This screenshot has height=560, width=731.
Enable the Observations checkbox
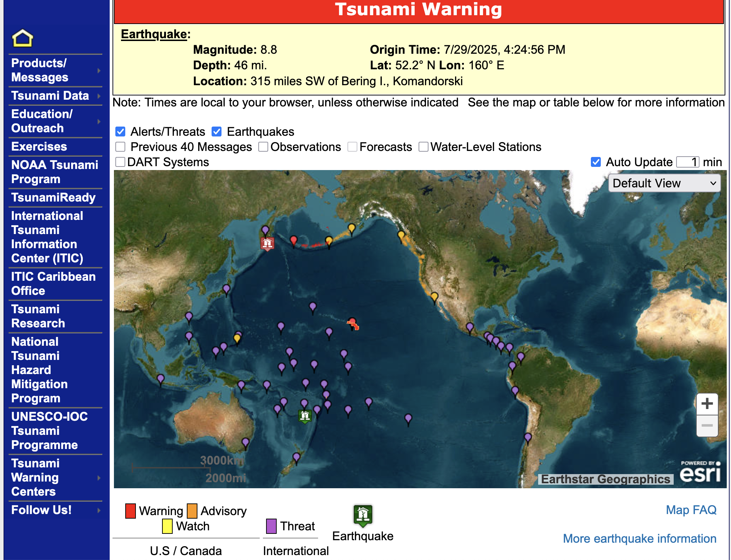(x=263, y=147)
